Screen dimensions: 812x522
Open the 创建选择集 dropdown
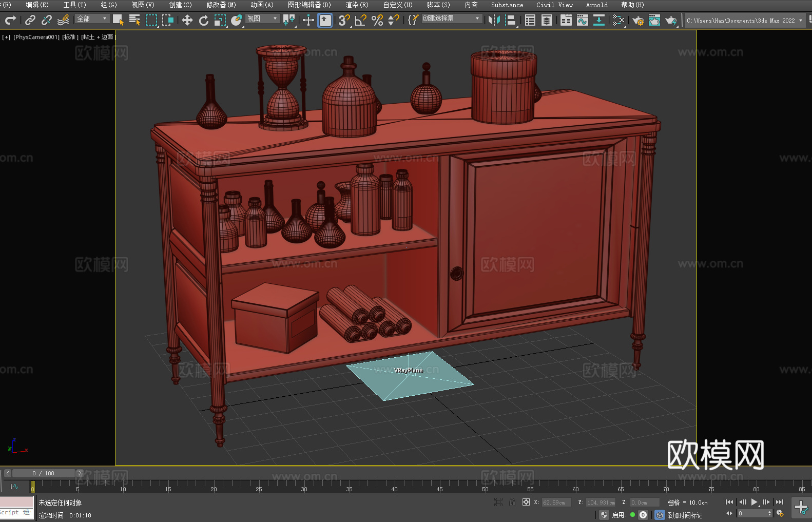452,18
